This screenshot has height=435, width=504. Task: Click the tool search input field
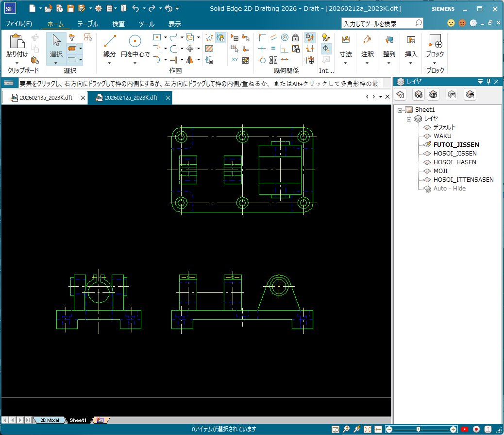379,23
